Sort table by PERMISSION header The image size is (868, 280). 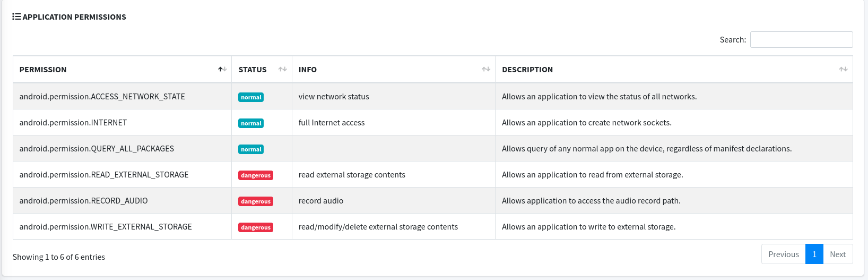(43, 70)
